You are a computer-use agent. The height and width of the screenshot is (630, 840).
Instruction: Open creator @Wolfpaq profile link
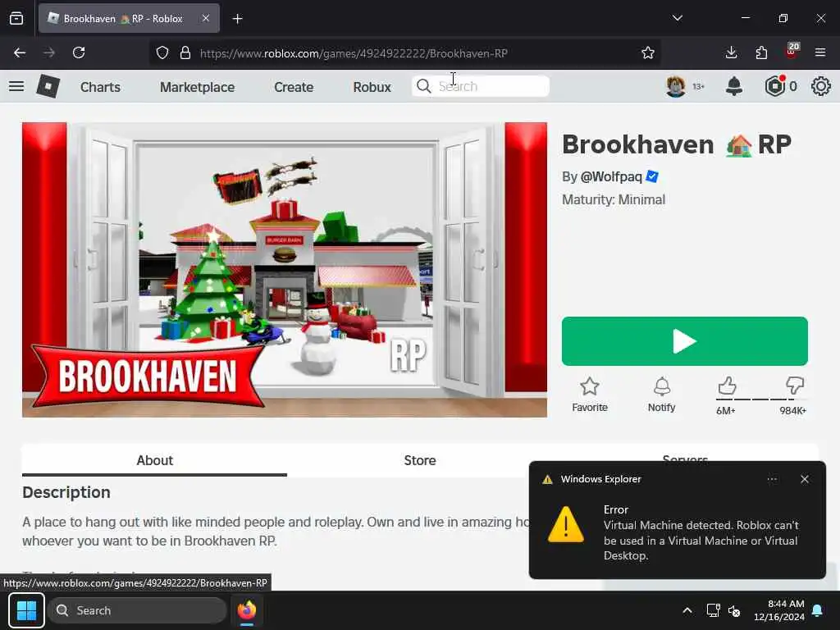pos(610,177)
